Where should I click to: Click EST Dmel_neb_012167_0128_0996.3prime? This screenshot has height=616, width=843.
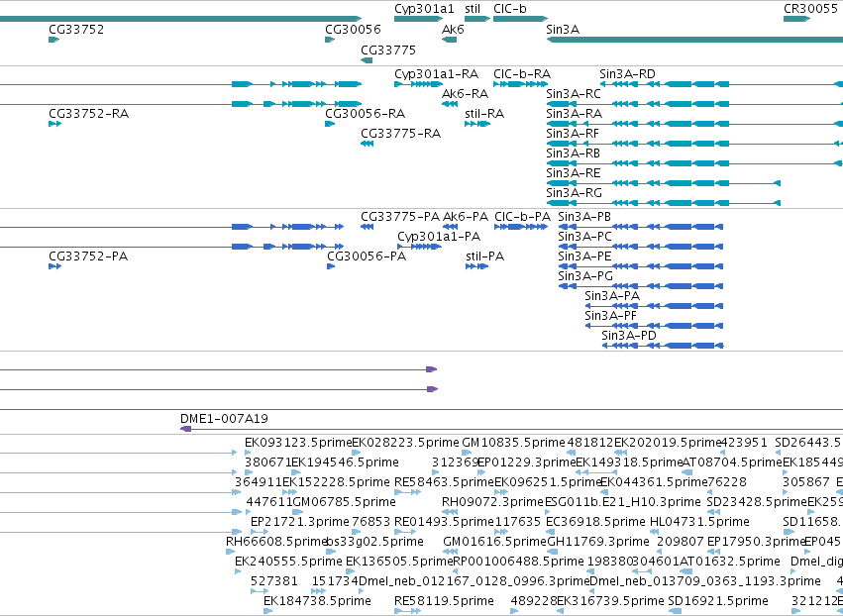pyautogui.click(x=474, y=581)
